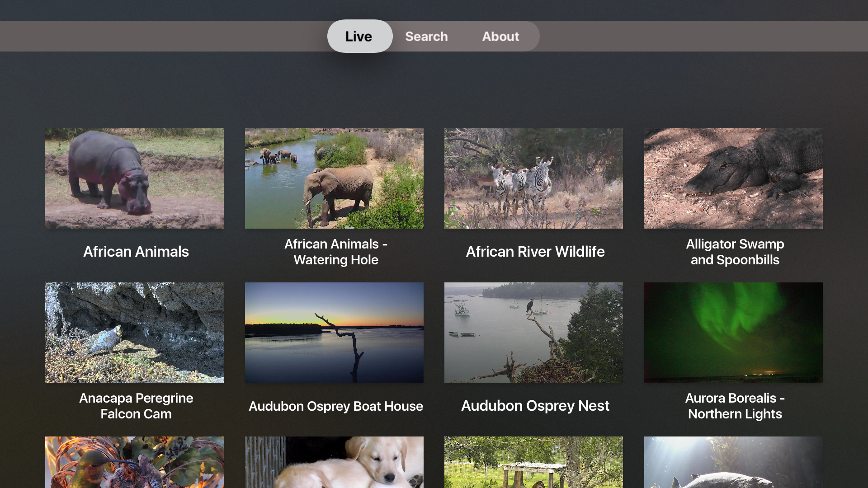Click the 'African River Wildlife' title

(x=535, y=252)
